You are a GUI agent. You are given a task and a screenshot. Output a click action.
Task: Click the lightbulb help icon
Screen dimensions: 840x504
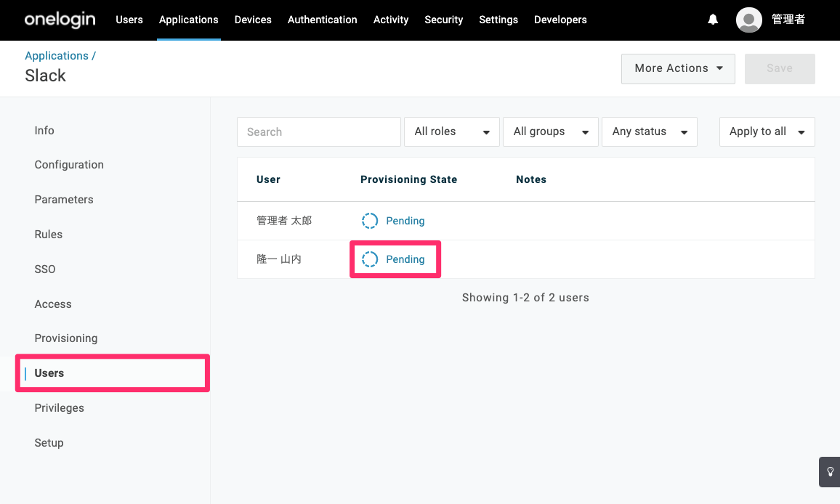830,472
